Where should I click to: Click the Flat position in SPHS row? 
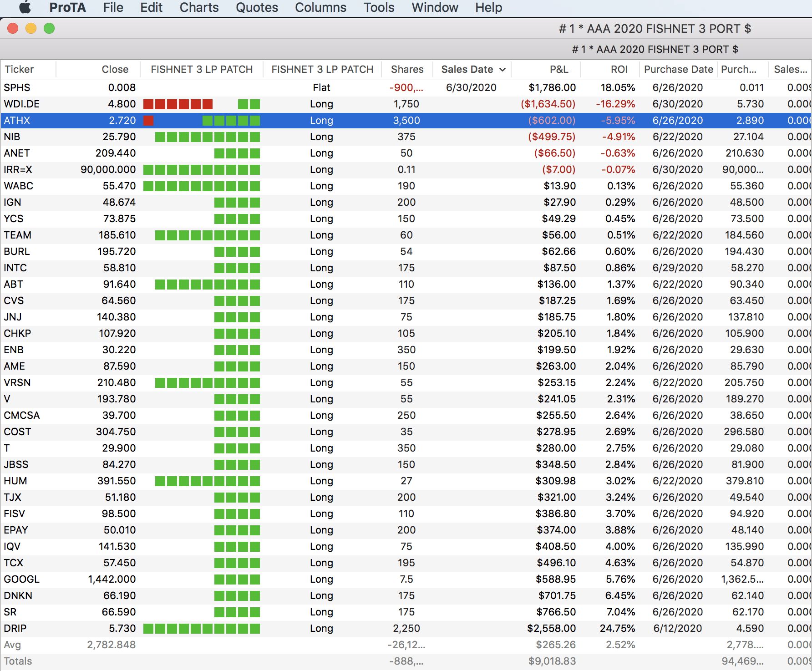[321, 87]
